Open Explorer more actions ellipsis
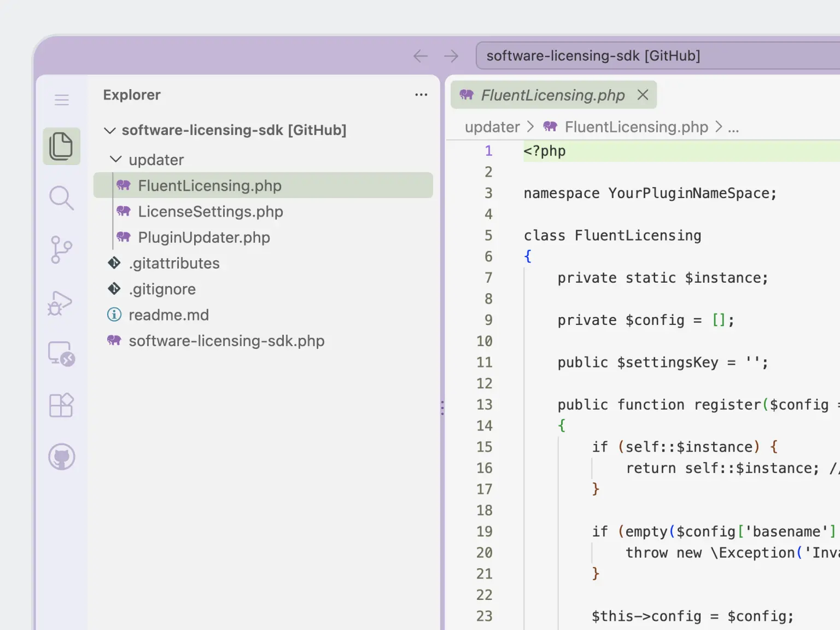The width and height of the screenshot is (840, 630). [421, 95]
